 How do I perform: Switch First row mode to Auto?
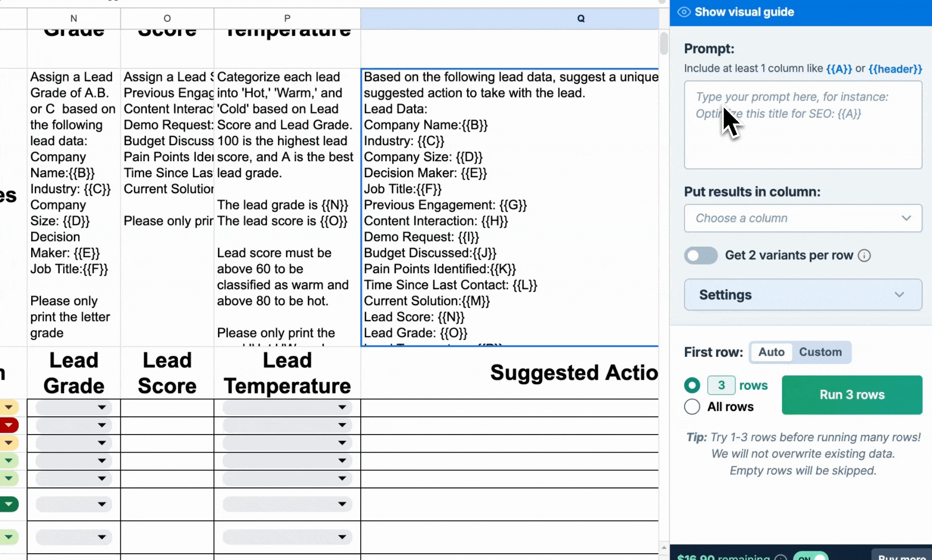771,352
